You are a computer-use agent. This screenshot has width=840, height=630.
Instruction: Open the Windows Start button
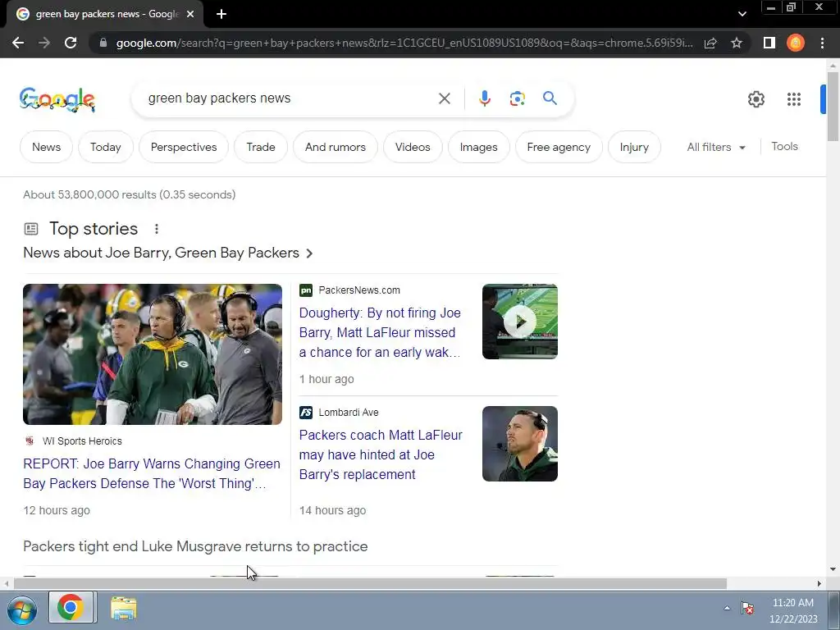(x=22, y=610)
